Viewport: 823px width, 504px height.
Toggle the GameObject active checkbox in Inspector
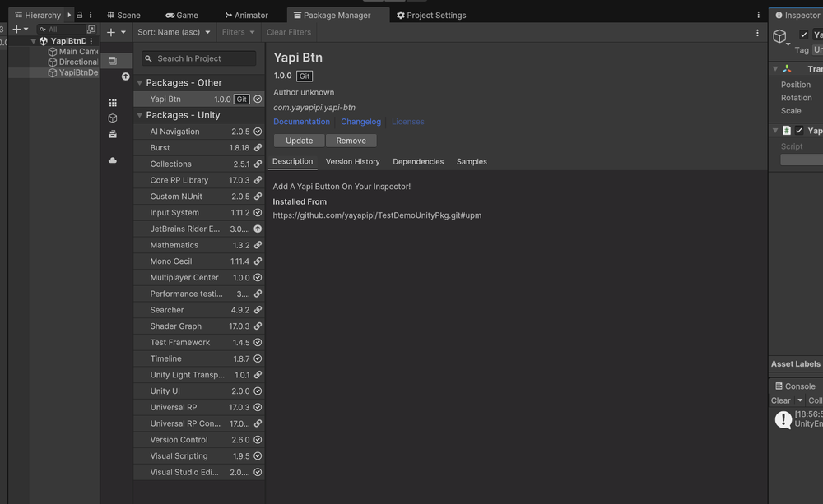[804, 35]
